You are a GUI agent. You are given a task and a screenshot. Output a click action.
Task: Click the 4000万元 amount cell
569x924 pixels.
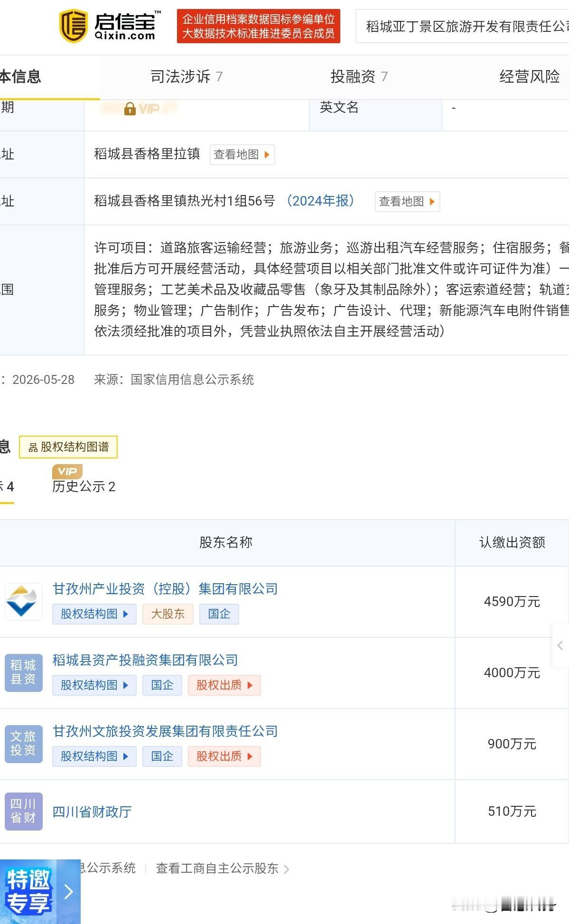point(512,673)
